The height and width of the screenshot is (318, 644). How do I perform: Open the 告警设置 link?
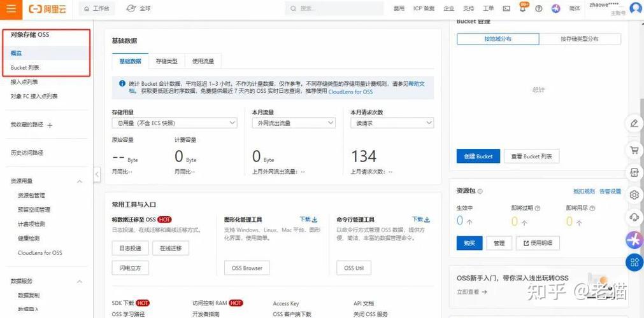(610, 191)
